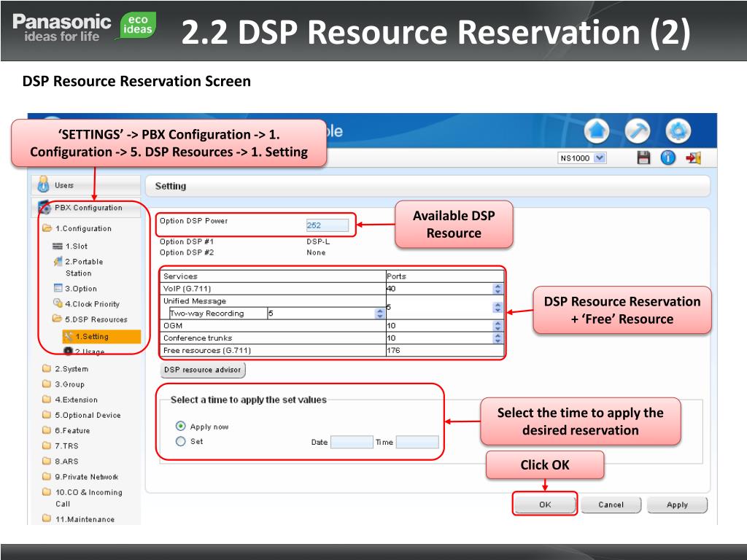This screenshot has height=560, width=747.
Task: Collapse the 1.Configuration folder
Action: [x=77, y=228]
